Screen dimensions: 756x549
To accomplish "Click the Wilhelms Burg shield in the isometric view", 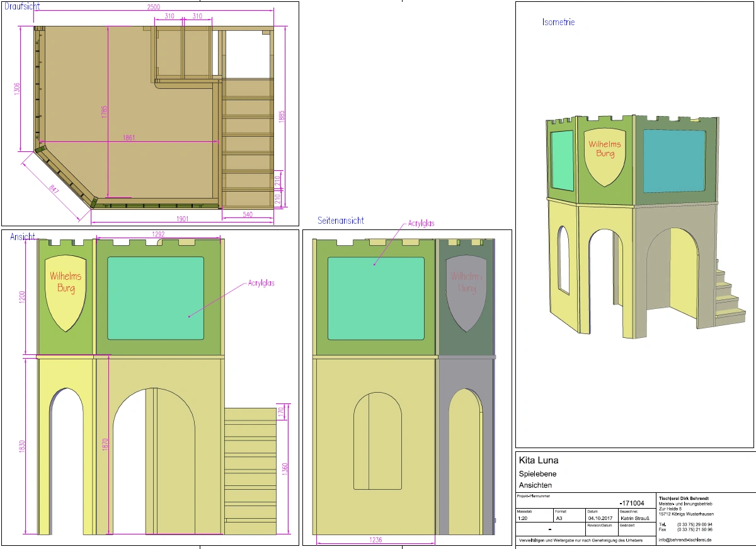I will point(605,156).
